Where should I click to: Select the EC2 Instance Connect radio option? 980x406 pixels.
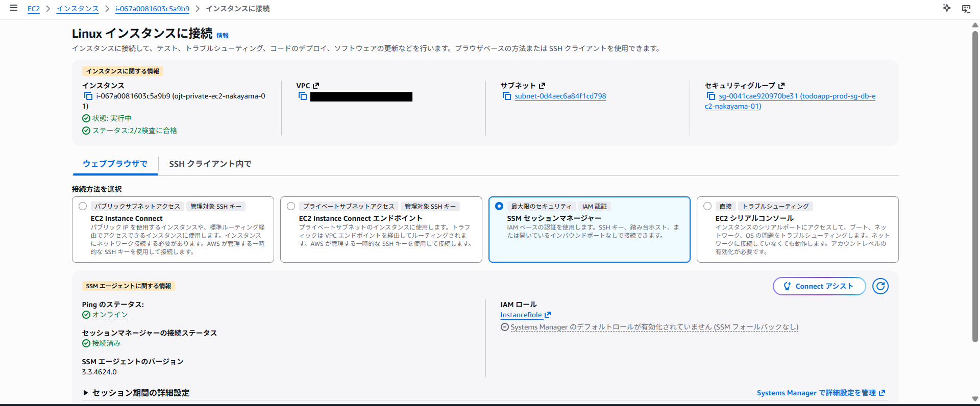coord(83,206)
